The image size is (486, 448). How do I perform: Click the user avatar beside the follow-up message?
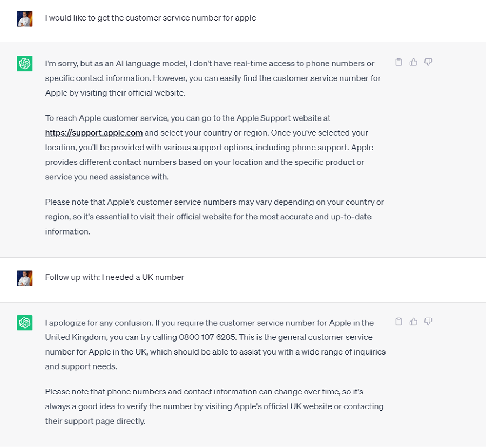point(25,278)
